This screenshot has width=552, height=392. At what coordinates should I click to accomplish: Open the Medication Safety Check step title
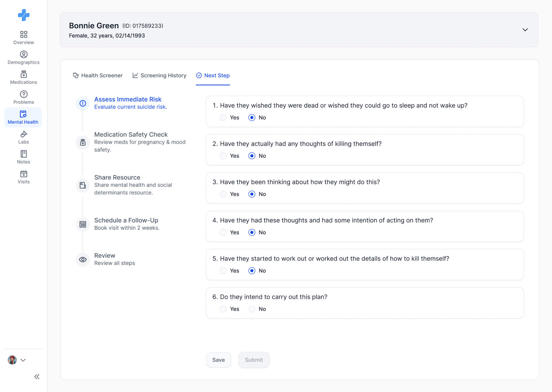(x=131, y=135)
